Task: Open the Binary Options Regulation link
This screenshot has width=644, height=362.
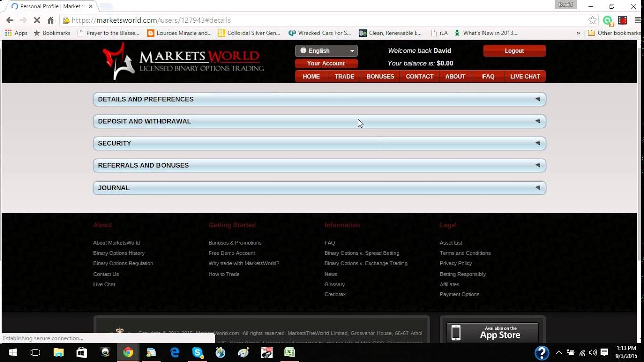Action: pos(123,263)
